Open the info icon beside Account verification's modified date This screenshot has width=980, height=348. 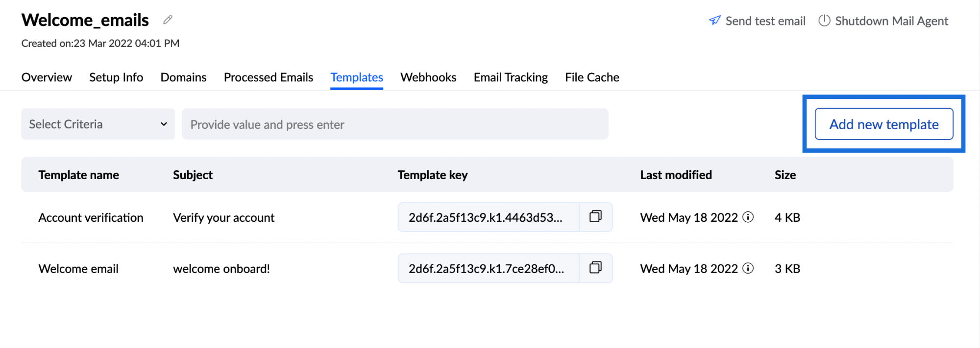coord(748,218)
